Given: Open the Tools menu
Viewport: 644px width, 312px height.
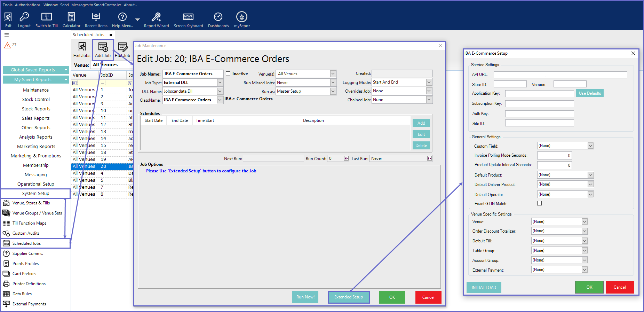Looking at the screenshot, I should [8, 5].
